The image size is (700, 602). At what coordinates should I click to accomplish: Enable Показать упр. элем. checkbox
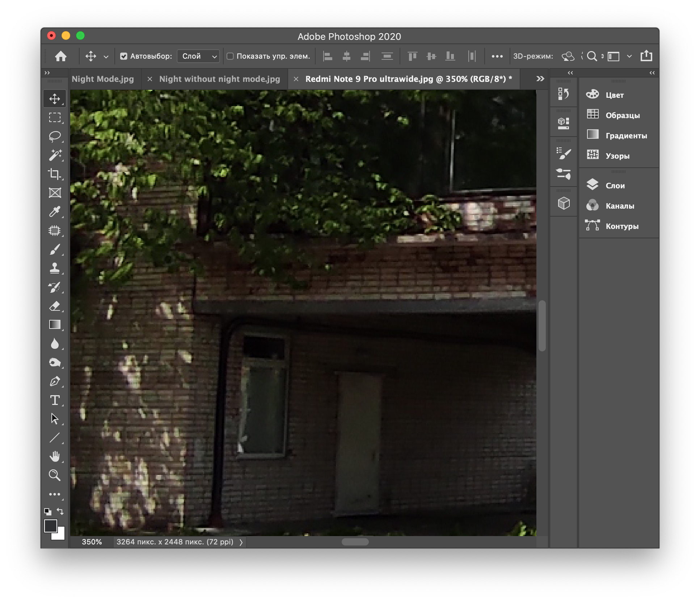(230, 56)
